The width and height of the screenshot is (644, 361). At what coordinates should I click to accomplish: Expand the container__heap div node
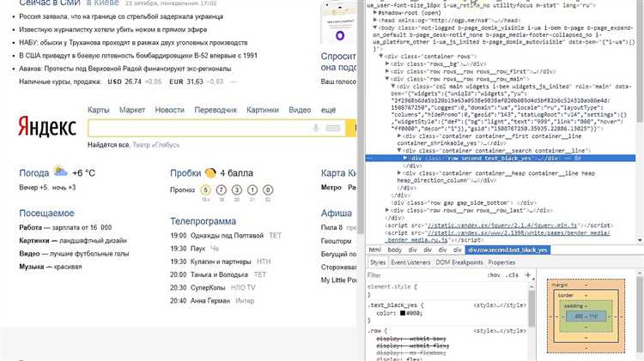(x=398, y=173)
